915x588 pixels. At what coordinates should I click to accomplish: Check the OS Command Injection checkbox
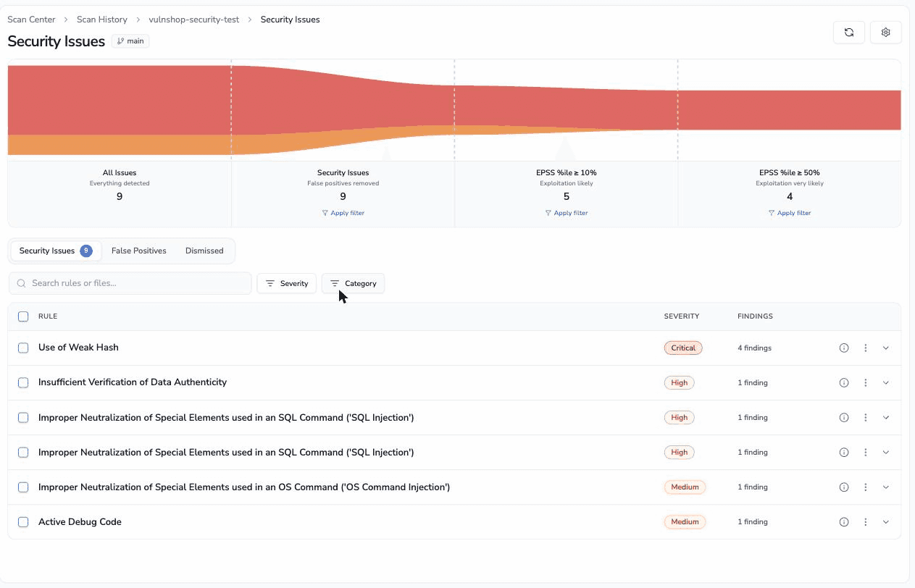coord(23,487)
